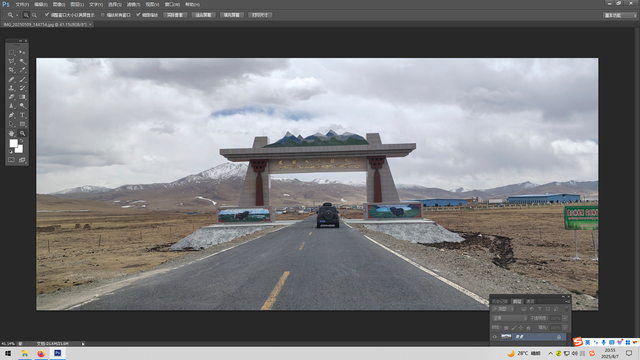Image resolution: width=640 pixels, height=360 pixels.
Task: Click the zoom out magnifier in options bar
Action: pyautogui.click(x=34, y=15)
